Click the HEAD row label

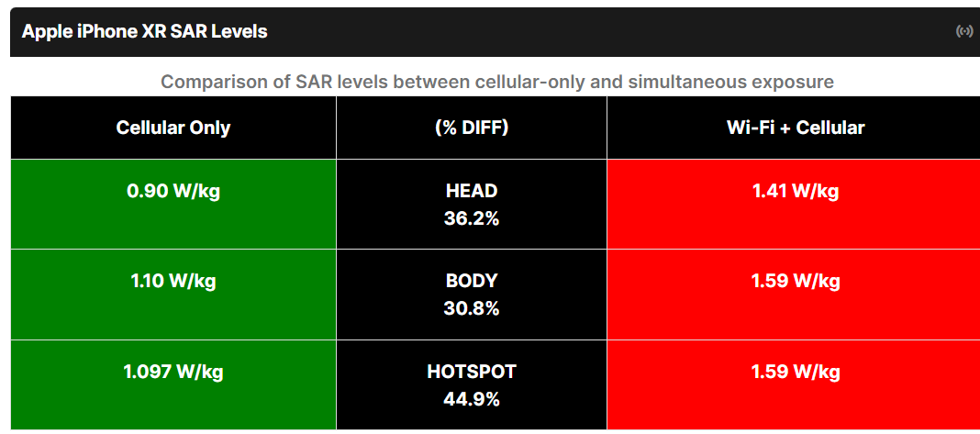[472, 191]
